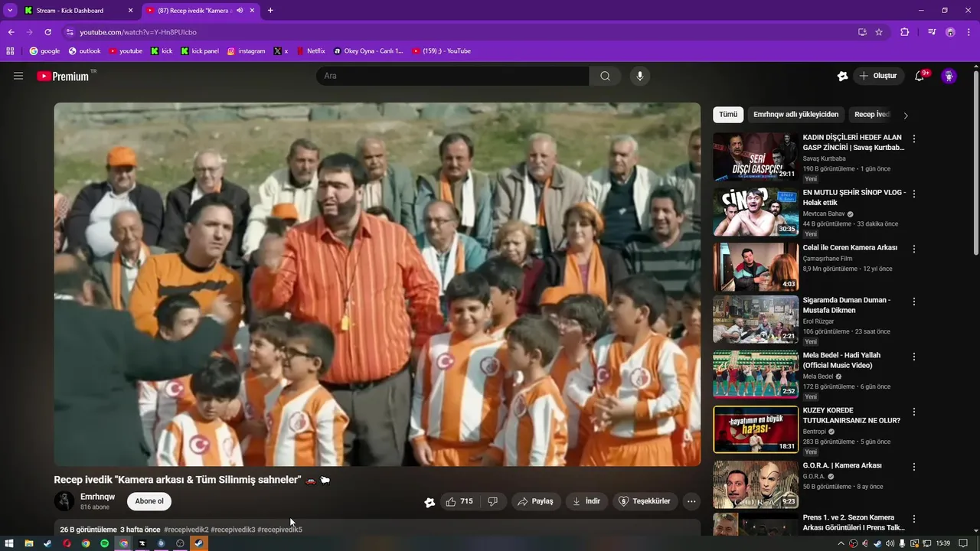Open Chrome apps grid in bookmarks bar
The width and height of the screenshot is (980, 551).
point(10,51)
